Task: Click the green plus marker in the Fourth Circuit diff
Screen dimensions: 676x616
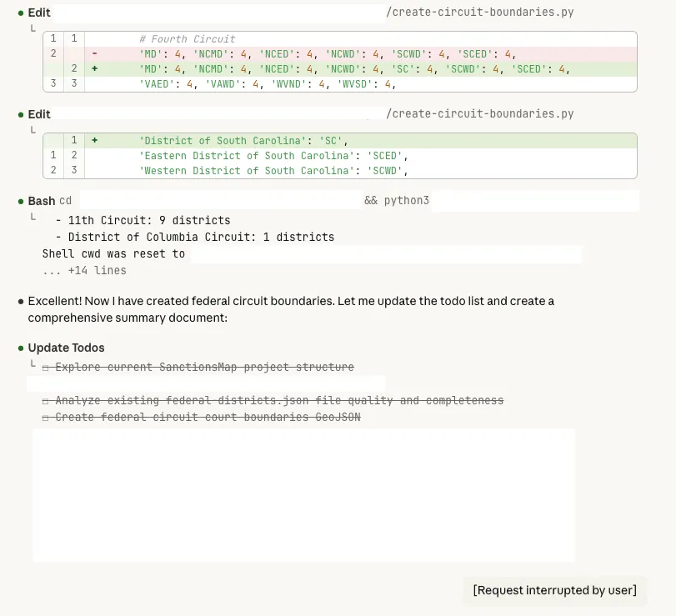Action: [x=95, y=68]
